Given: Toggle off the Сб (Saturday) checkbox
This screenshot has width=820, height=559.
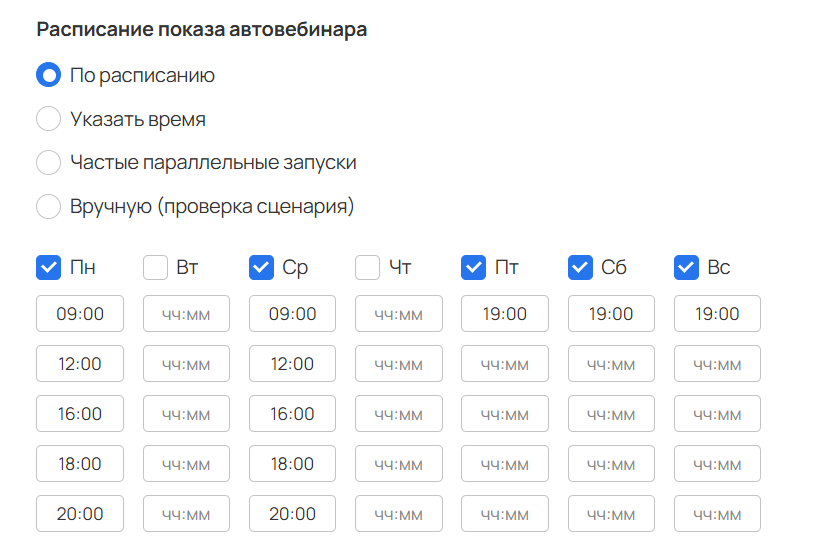Looking at the screenshot, I should (x=580, y=267).
